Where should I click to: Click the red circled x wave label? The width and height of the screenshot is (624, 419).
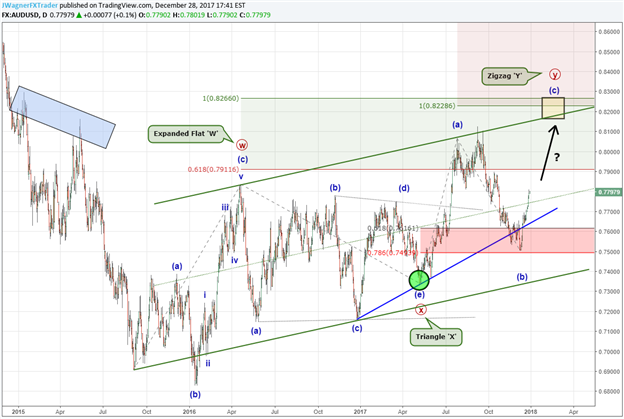[421, 309]
